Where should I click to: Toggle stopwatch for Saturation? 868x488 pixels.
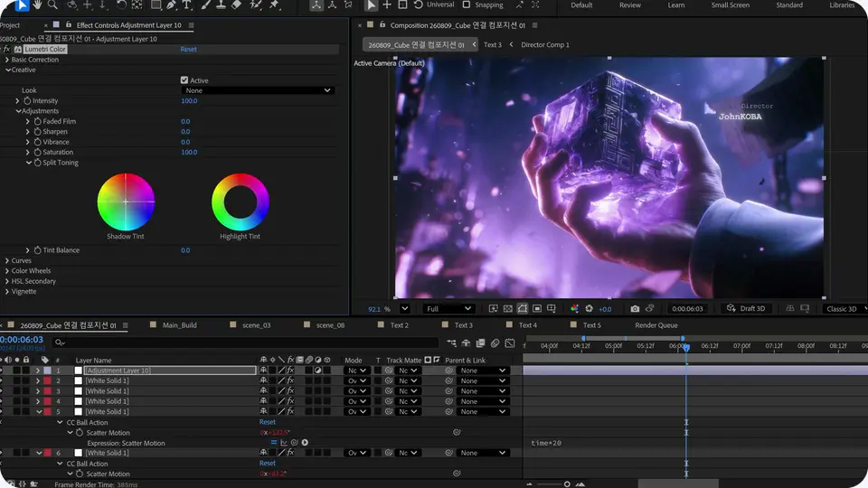tap(38, 152)
